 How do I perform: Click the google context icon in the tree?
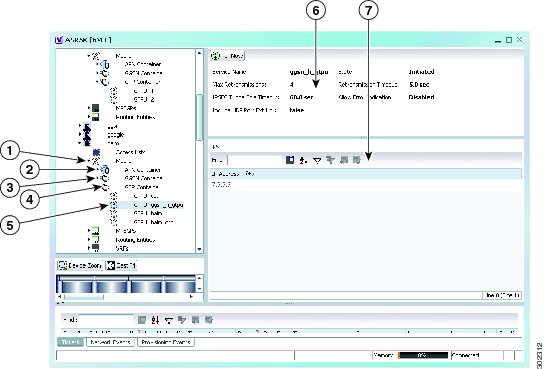pyautogui.click(x=87, y=134)
